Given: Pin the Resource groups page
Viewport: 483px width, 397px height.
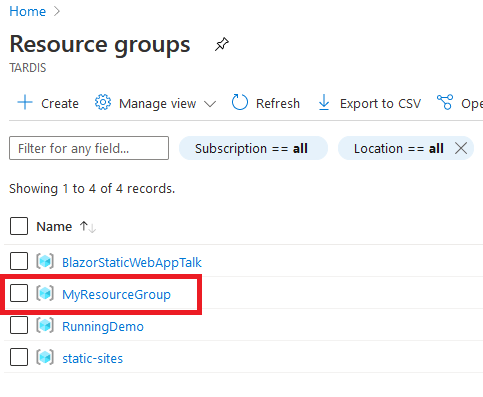Looking at the screenshot, I should pos(222,44).
